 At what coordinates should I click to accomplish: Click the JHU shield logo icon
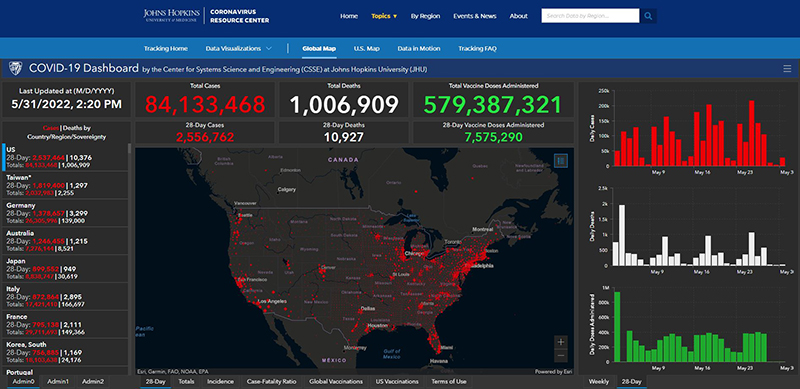(x=15, y=68)
